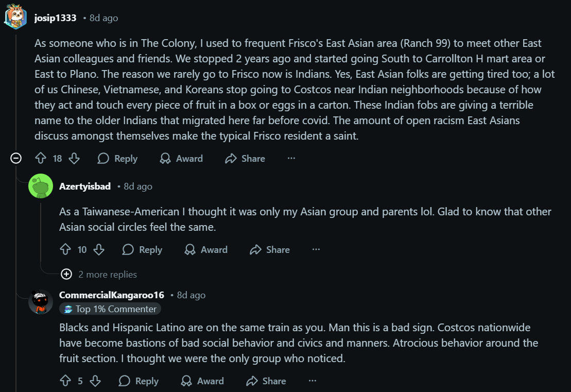571x392 pixels.
Task: Award Azertyisbad's comment
Action: (206, 250)
